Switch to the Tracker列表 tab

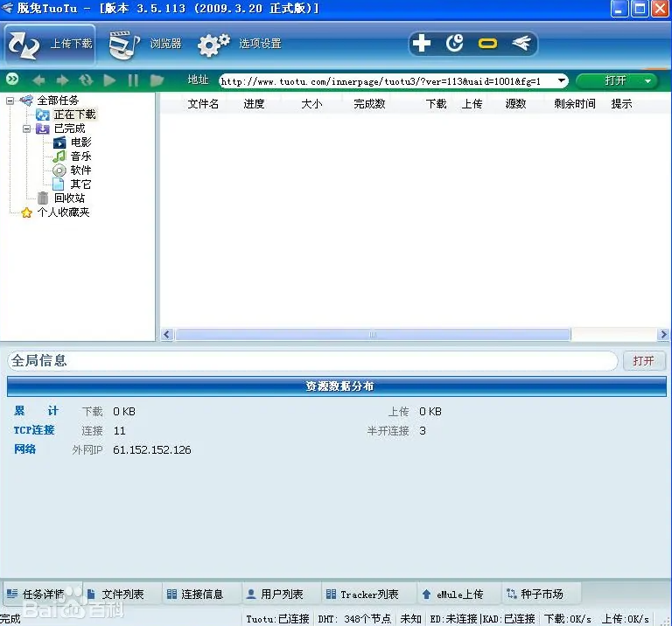coord(361,595)
